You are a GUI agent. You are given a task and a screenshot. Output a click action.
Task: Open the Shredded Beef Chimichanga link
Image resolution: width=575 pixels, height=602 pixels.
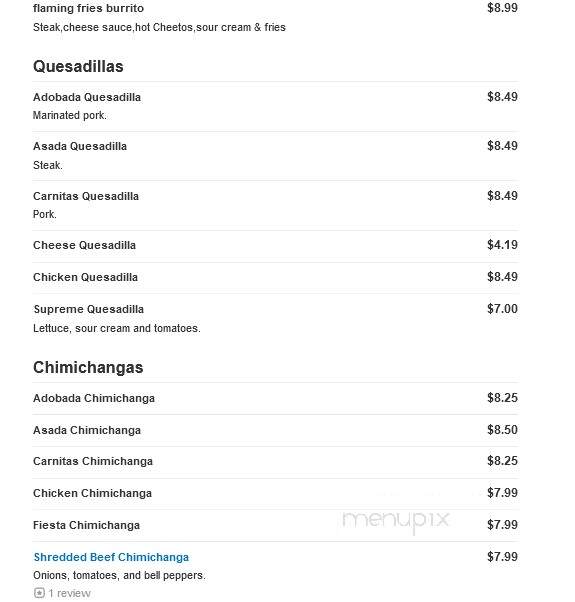click(x=111, y=557)
